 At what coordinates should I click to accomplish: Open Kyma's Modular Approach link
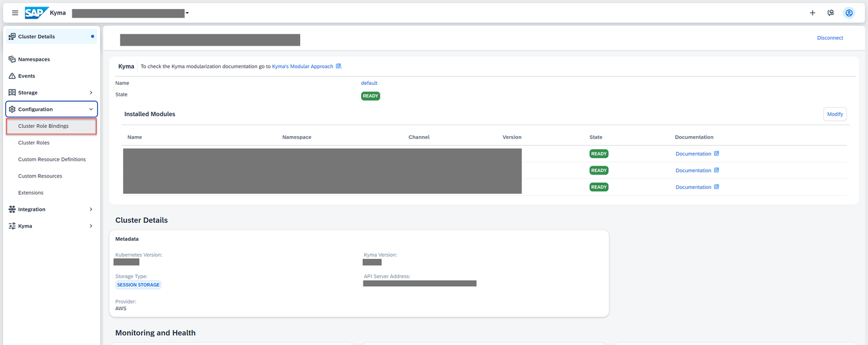[x=303, y=66]
